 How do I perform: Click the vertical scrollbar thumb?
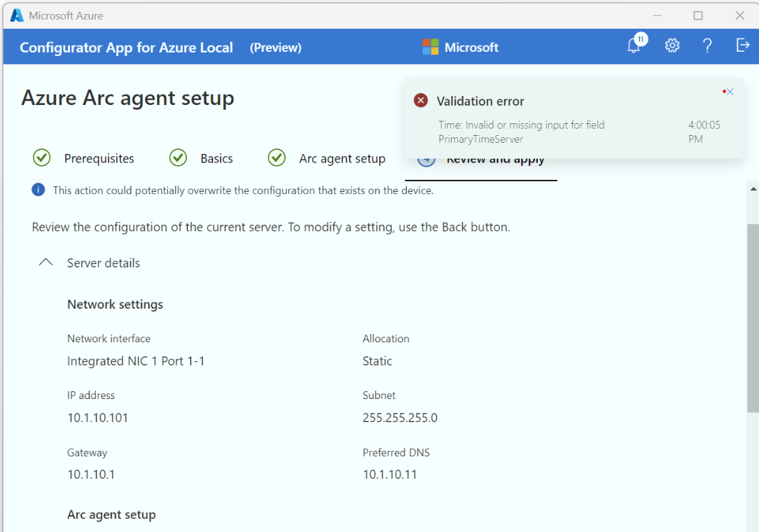[x=753, y=318]
